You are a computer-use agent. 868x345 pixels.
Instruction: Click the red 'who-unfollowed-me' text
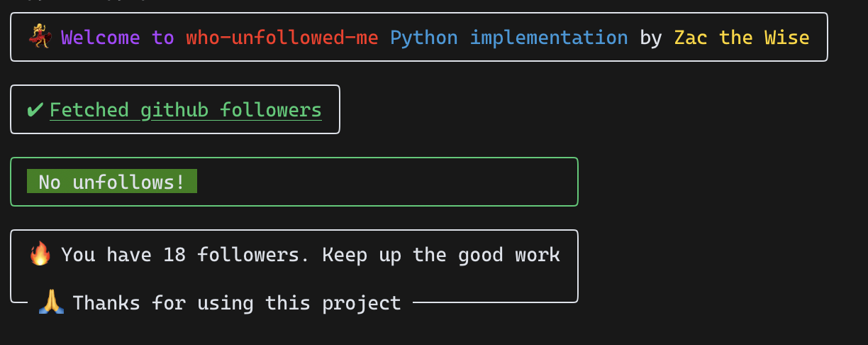pyautogui.click(x=282, y=37)
